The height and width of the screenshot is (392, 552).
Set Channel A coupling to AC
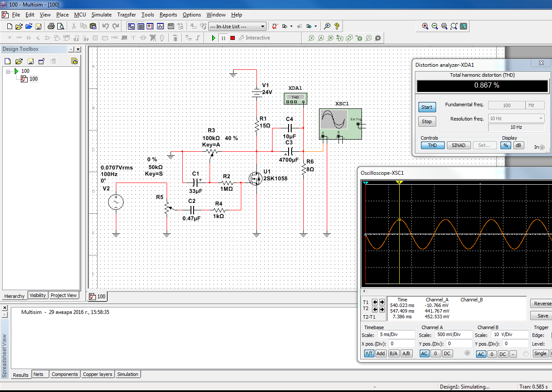click(x=424, y=353)
